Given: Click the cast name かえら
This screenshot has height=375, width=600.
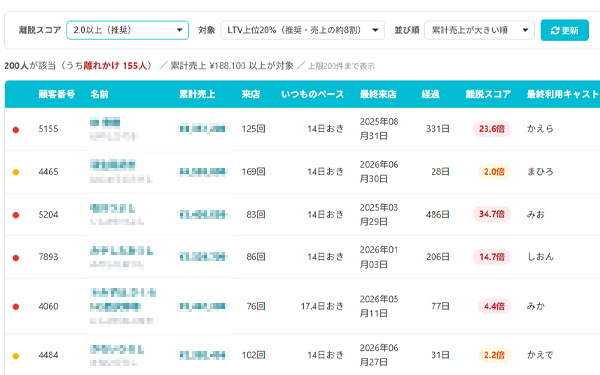Looking at the screenshot, I should [540, 129].
